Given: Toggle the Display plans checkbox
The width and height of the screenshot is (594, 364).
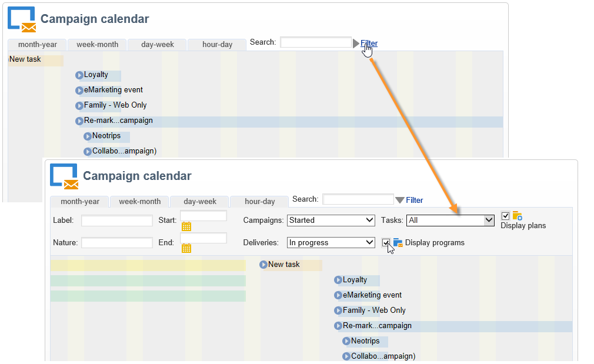Looking at the screenshot, I should 505,216.
